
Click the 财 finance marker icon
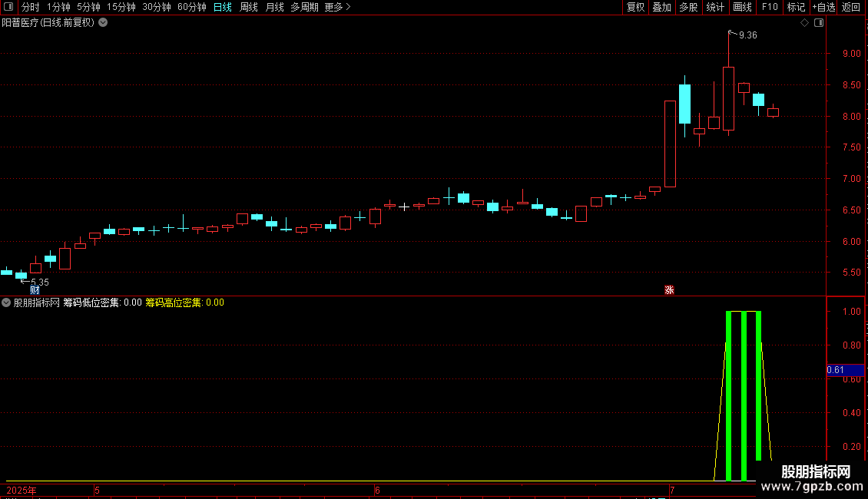click(35, 290)
